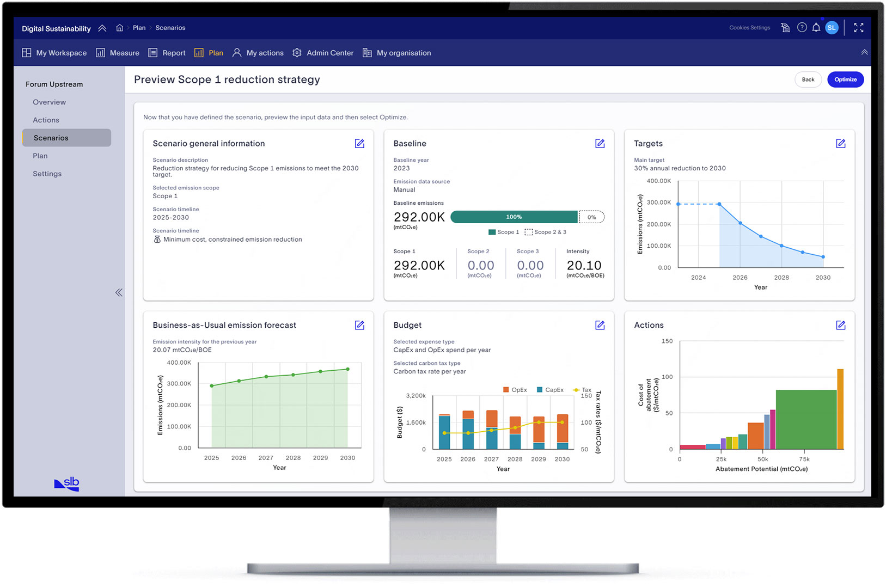This screenshot has height=588, width=886.
Task: Expand the breadcrumb Plan entry
Action: point(138,27)
